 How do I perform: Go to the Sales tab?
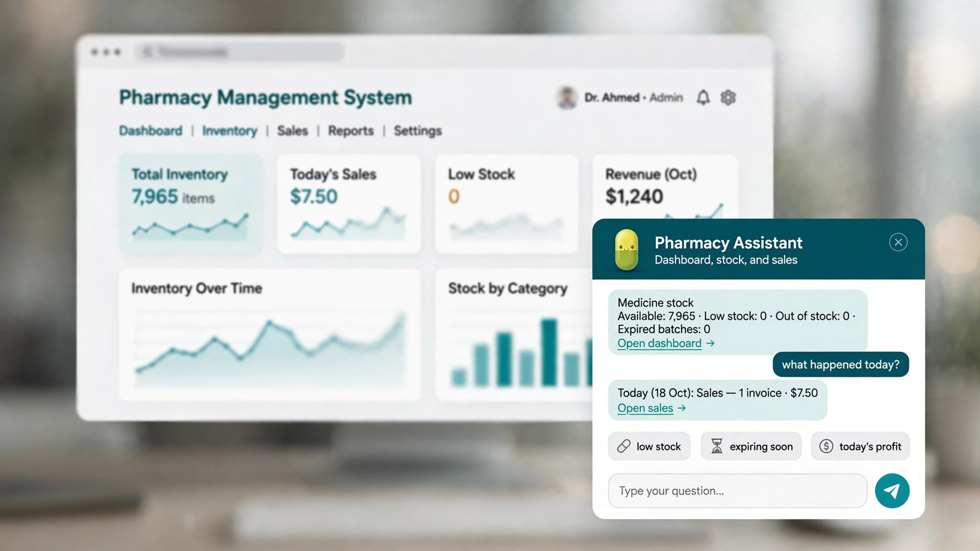(292, 131)
